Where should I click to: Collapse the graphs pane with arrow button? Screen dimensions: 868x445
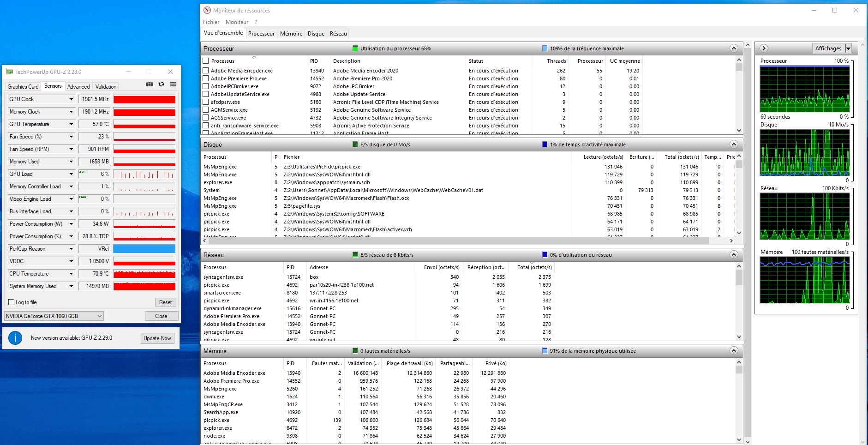[764, 48]
